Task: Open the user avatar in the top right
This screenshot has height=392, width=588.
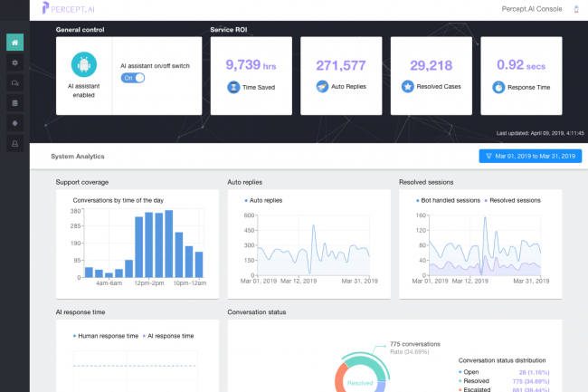Action: pyautogui.click(x=576, y=9)
